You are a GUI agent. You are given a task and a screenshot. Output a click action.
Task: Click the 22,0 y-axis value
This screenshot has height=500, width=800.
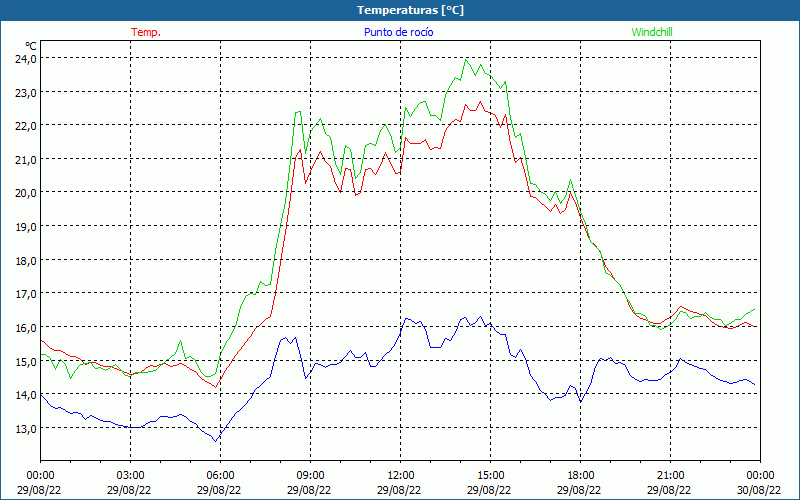(26, 126)
